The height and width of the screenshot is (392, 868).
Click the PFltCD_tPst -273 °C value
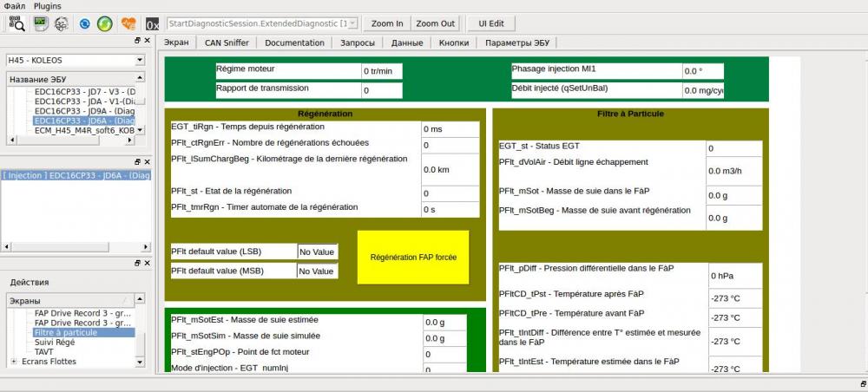tap(735, 298)
